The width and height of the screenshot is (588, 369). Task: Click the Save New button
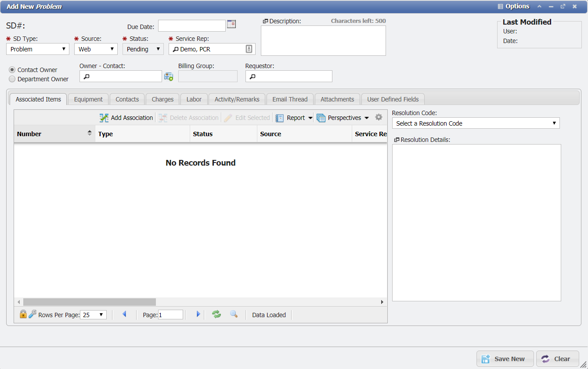tap(505, 359)
